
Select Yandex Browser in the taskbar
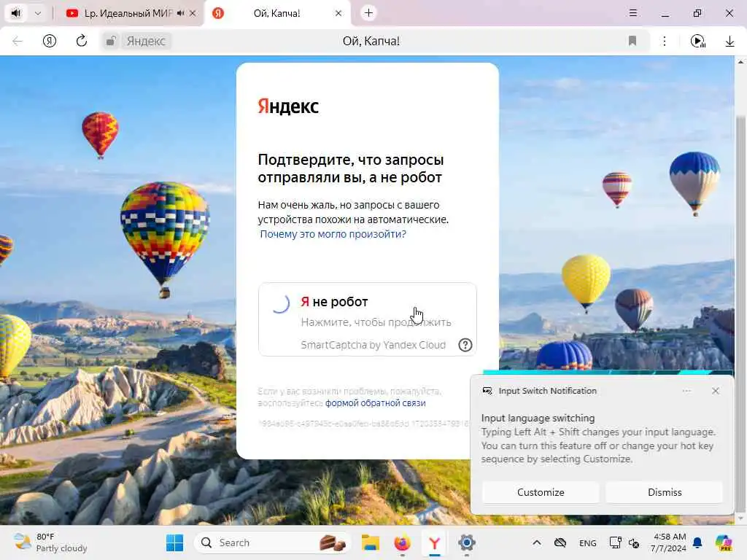coord(435,542)
